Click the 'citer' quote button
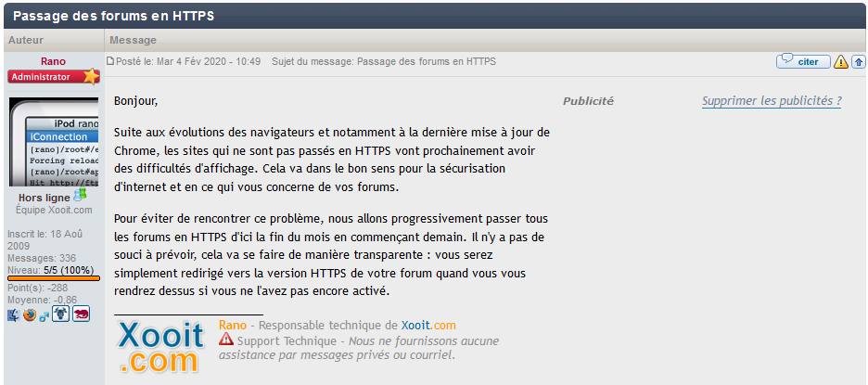Viewport: 868px width, 385px height. (803, 61)
